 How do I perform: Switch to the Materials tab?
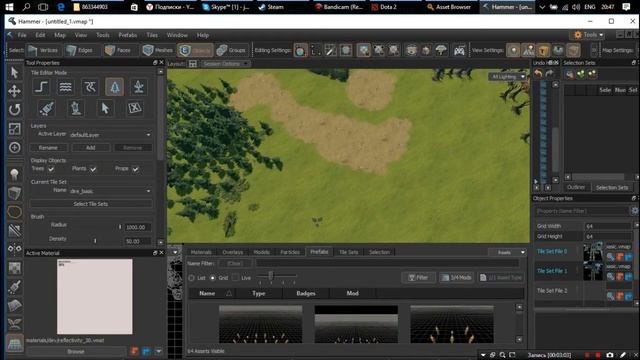click(201, 252)
